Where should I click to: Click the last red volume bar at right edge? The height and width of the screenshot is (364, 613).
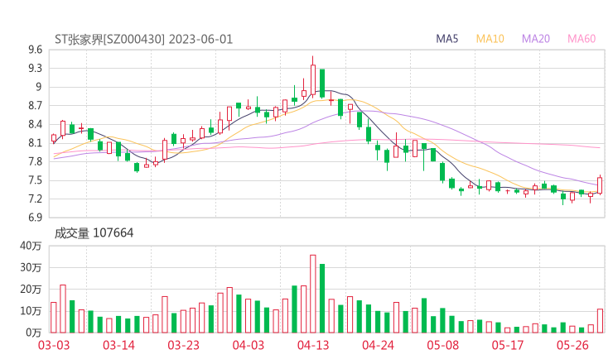600,321
